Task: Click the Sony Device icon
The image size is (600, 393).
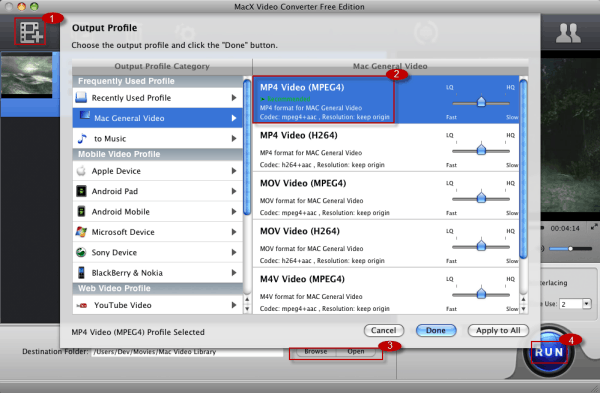Action: [x=81, y=252]
